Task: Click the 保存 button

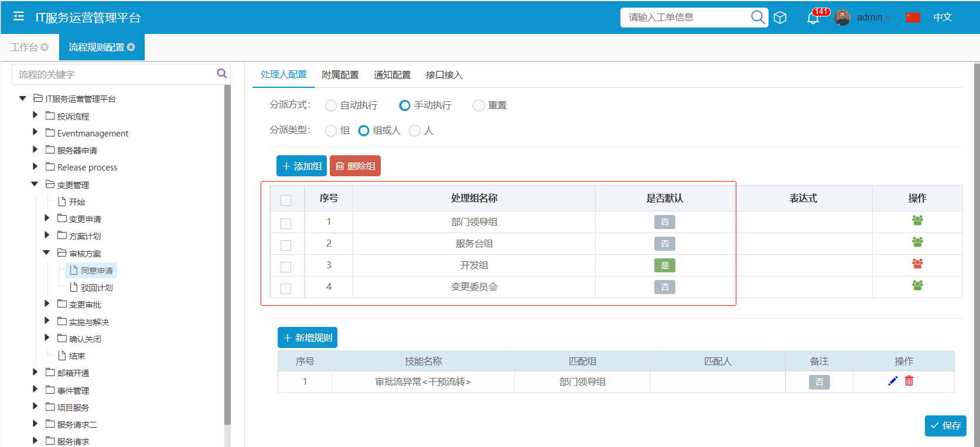Action: [945, 425]
